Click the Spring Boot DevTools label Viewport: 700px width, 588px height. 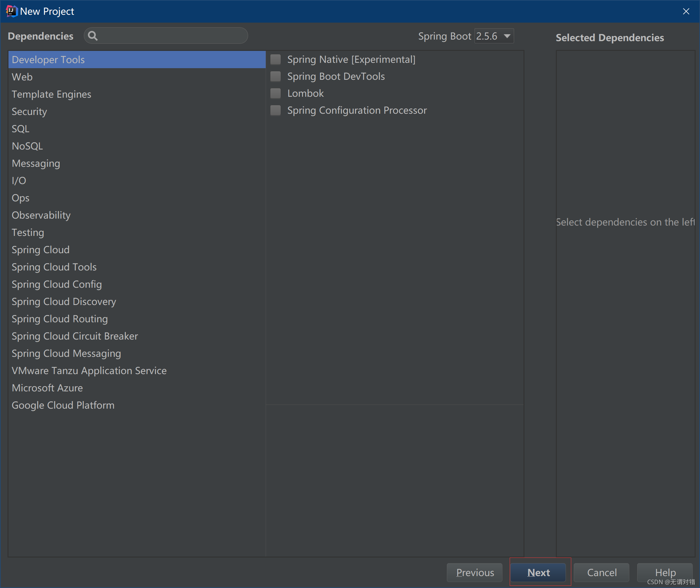pos(336,77)
